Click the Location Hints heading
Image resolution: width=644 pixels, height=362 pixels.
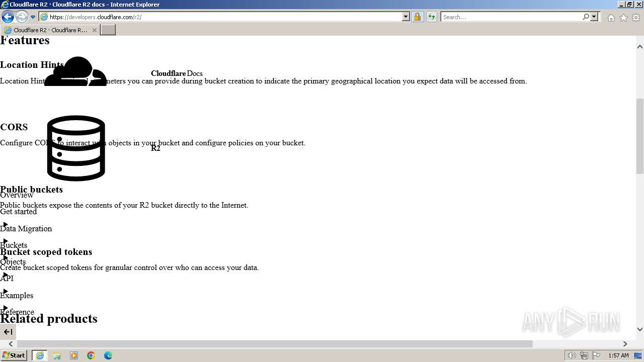32,65
